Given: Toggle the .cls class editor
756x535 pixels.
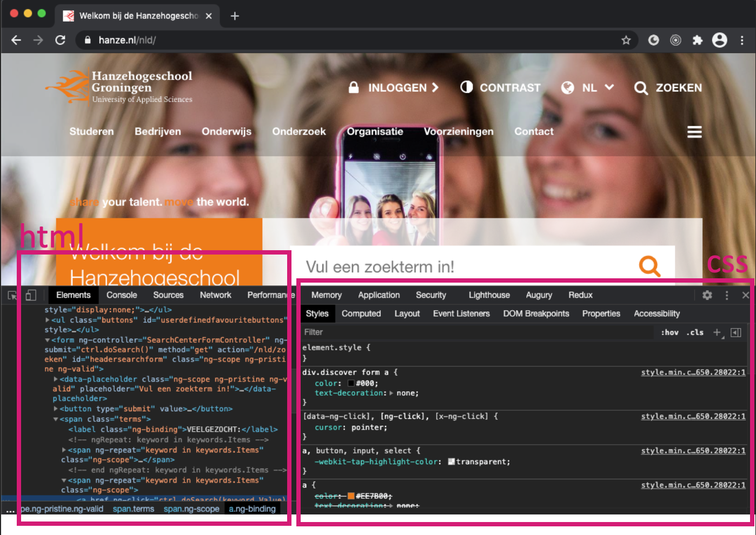Looking at the screenshot, I should pyautogui.click(x=695, y=332).
